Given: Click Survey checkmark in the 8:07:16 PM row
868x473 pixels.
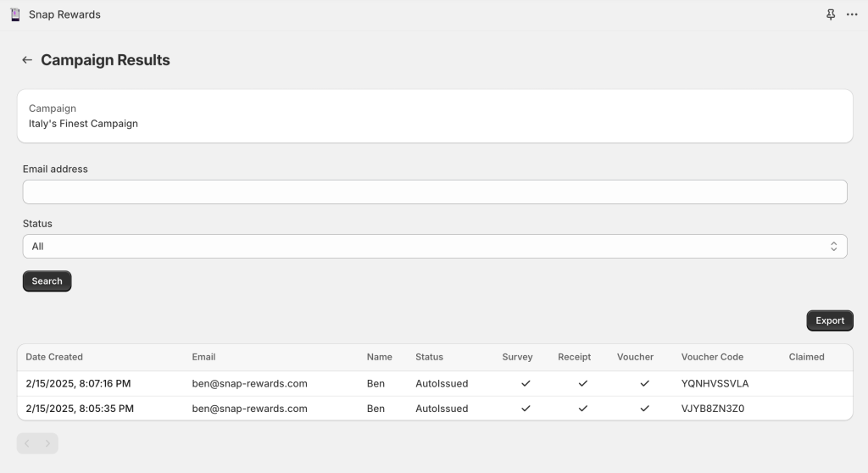Looking at the screenshot, I should click(x=526, y=384).
